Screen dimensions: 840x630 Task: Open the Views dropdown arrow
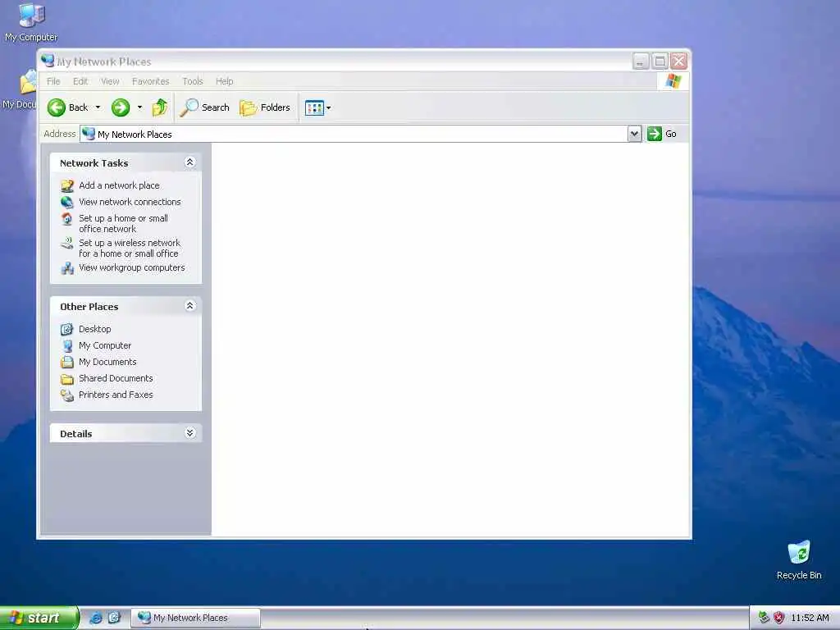click(x=329, y=107)
